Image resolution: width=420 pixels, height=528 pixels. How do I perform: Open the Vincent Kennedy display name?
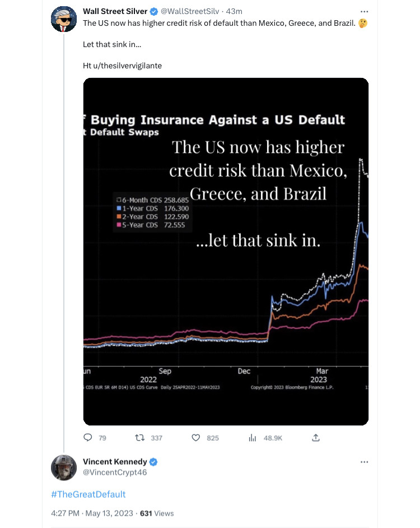pyautogui.click(x=115, y=462)
